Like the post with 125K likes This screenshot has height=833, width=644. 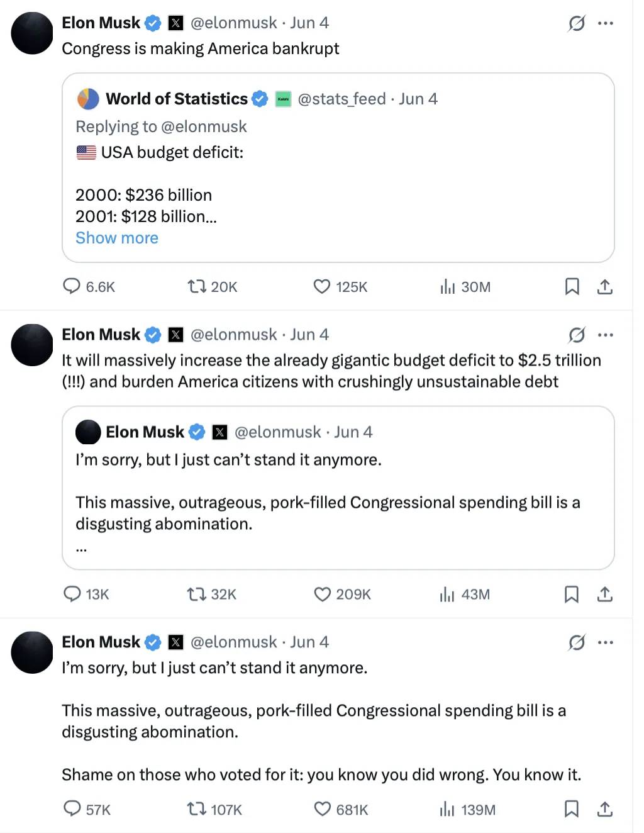(x=322, y=286)
